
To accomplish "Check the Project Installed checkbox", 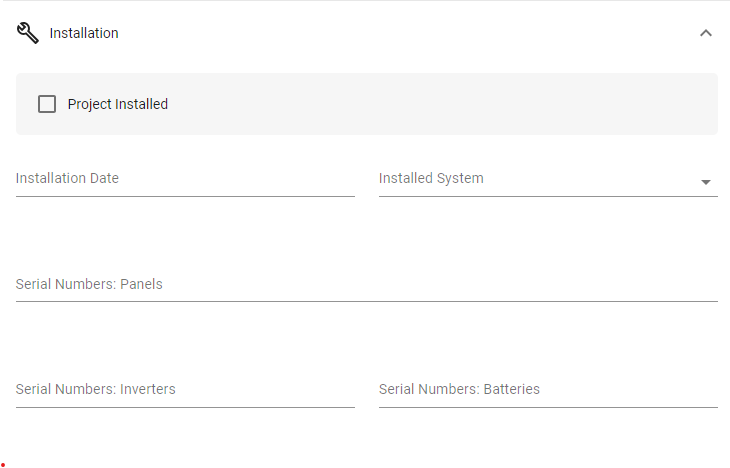I will (47, 104).
